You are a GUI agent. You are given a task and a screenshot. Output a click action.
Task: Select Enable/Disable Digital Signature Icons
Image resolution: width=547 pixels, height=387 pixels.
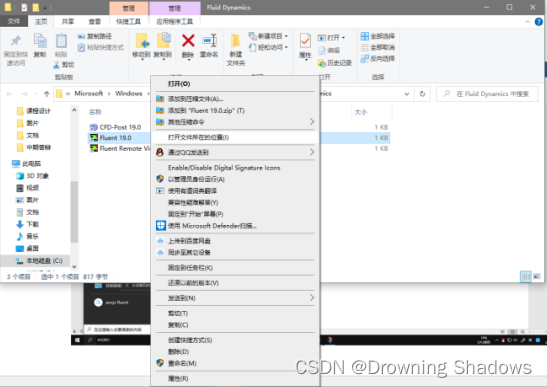pos(235,168)
